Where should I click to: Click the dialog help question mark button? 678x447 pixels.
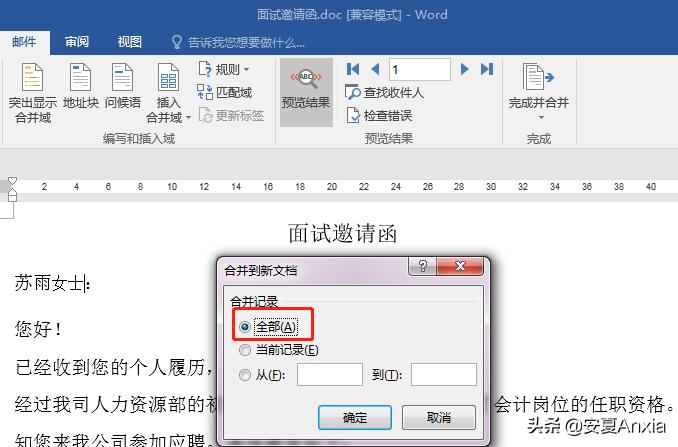(x=423, y=265)
